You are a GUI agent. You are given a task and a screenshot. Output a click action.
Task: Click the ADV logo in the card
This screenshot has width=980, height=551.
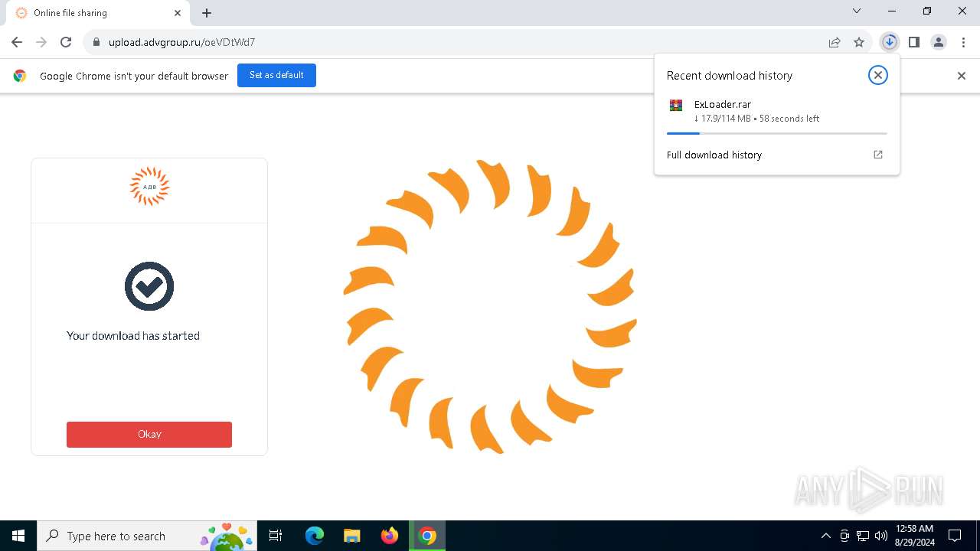point(149,186)
